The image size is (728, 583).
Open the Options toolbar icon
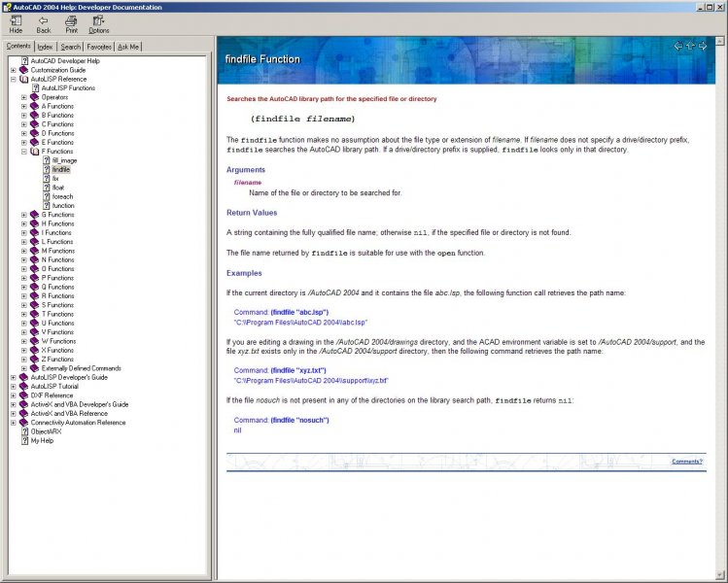[x=98, y=20]
